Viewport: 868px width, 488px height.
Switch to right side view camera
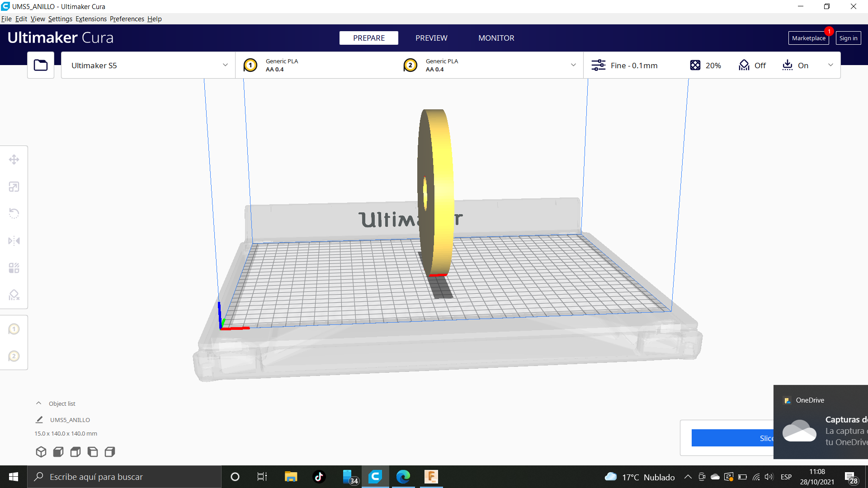coord(110,452)
